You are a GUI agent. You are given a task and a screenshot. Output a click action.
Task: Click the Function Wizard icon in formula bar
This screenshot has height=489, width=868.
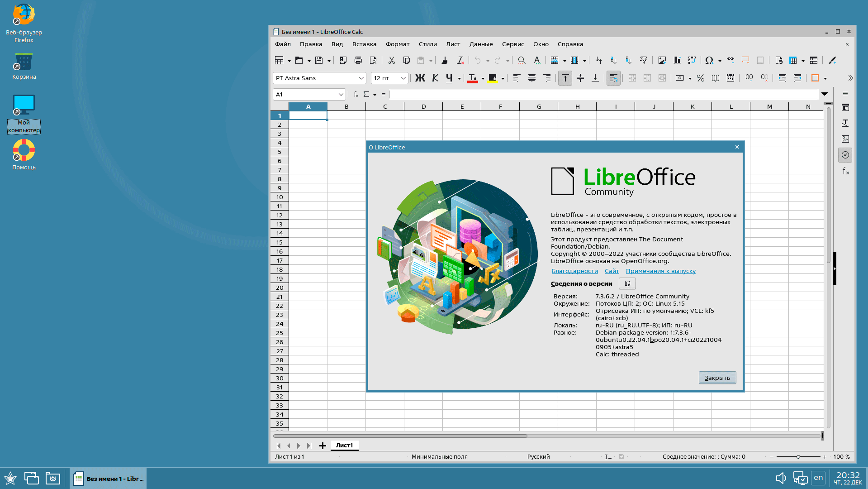coord(356,94)
